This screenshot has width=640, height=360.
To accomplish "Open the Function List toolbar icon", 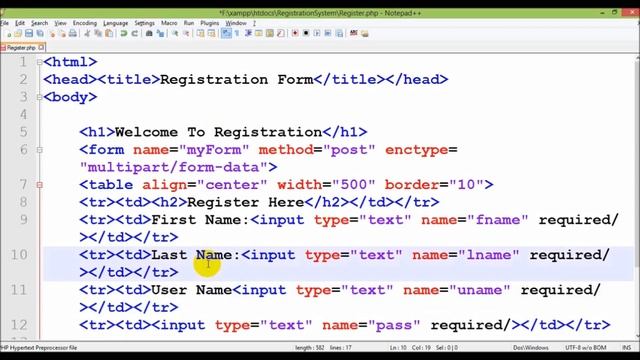I will coord(281,33).
